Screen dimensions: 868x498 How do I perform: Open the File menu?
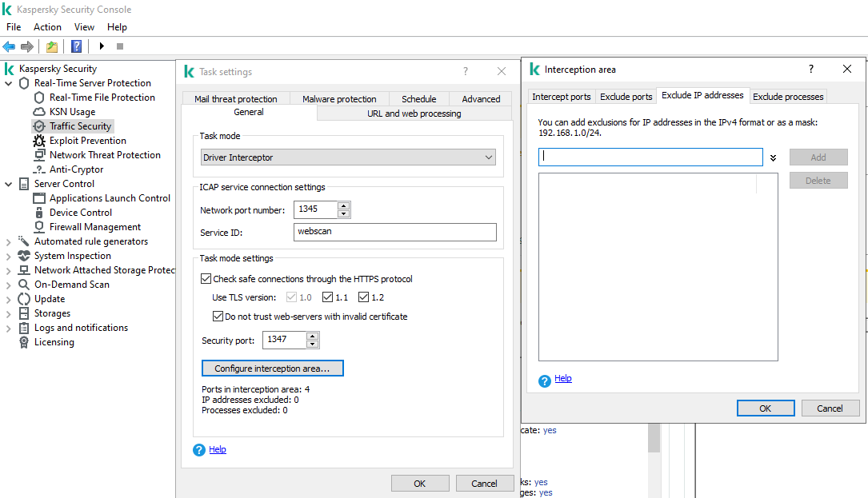tap(14, 27)
